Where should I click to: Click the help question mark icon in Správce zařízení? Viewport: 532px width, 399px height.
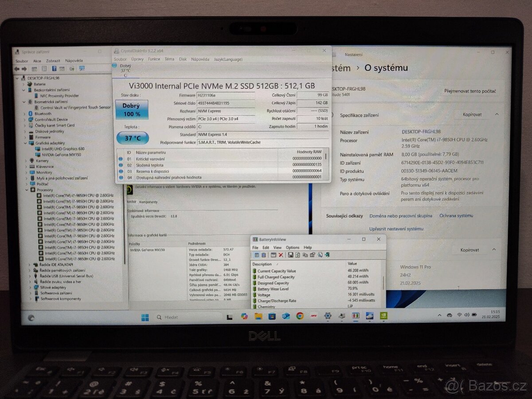pos(54,69)
